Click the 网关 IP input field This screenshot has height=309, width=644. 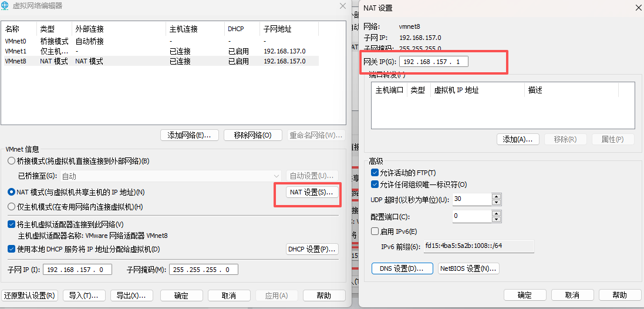434,62
